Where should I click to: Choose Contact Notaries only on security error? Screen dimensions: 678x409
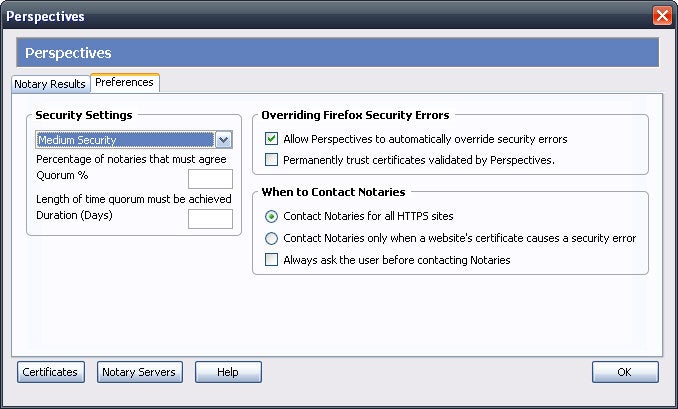click(x=272, y=238)
